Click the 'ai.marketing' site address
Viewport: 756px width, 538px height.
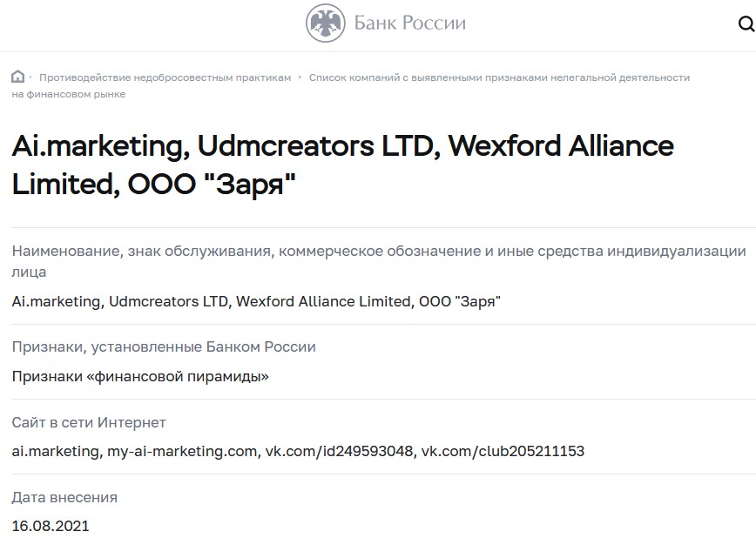[x=55, y=451]
